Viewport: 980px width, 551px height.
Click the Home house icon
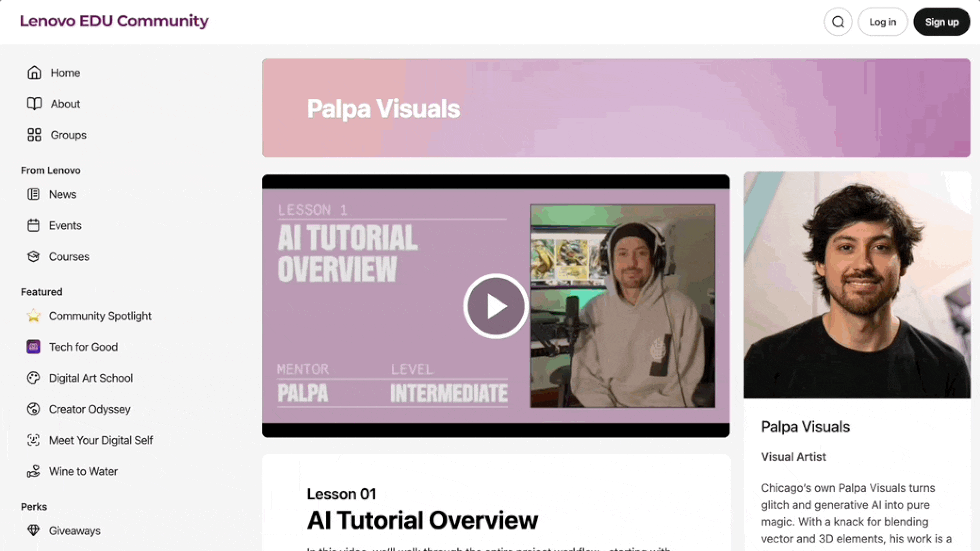[x=34, y=73]
